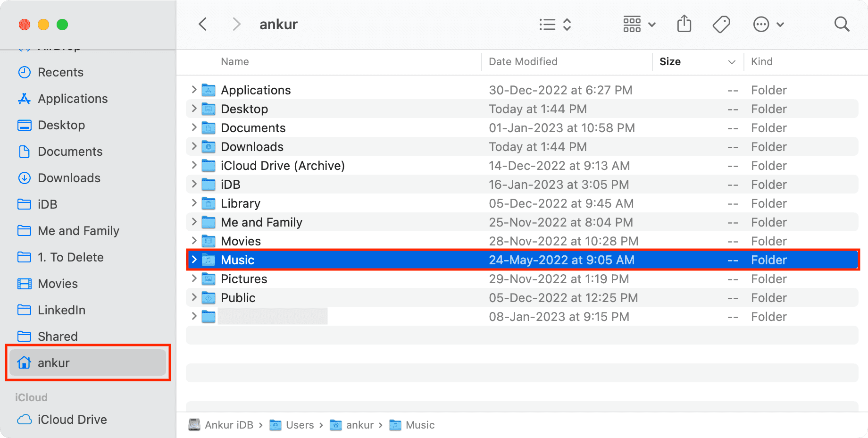The image size is (868, 438).
Task: Click Users in the path bar
Action: tap(292, 425)
